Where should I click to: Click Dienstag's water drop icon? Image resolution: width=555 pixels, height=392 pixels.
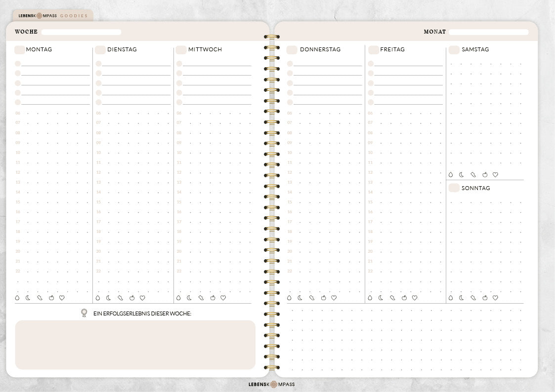coord(98,298)
